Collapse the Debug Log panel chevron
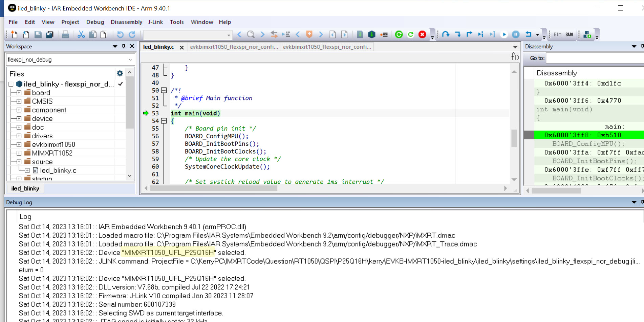 pyautogui.click(x=634, y=202)
